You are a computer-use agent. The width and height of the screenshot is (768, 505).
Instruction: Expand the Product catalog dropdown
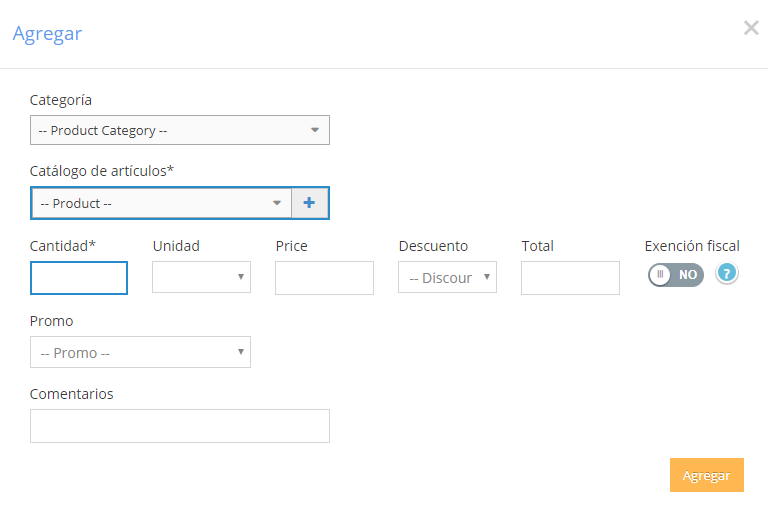click(x=162, y=203)
